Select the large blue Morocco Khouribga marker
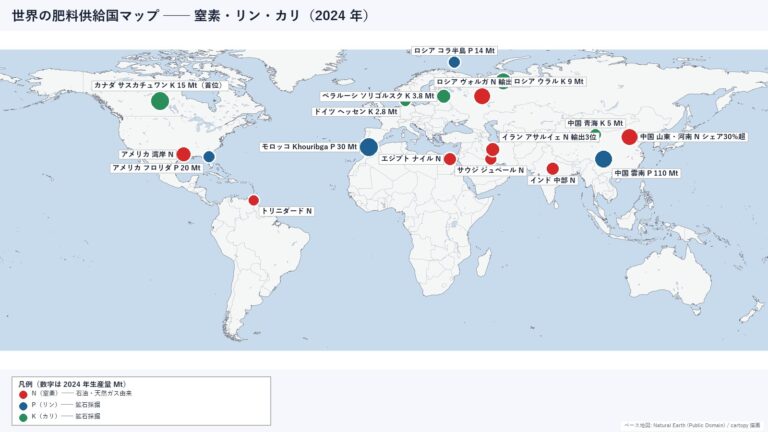The height and width of the screenshot is (432, 768). pos(369,146)
